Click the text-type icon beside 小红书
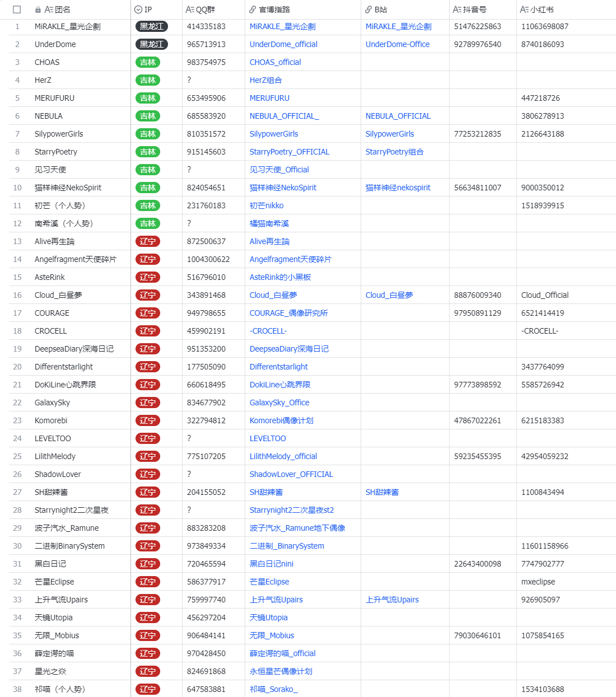616x697 pixels. click(x=524, y=10)
